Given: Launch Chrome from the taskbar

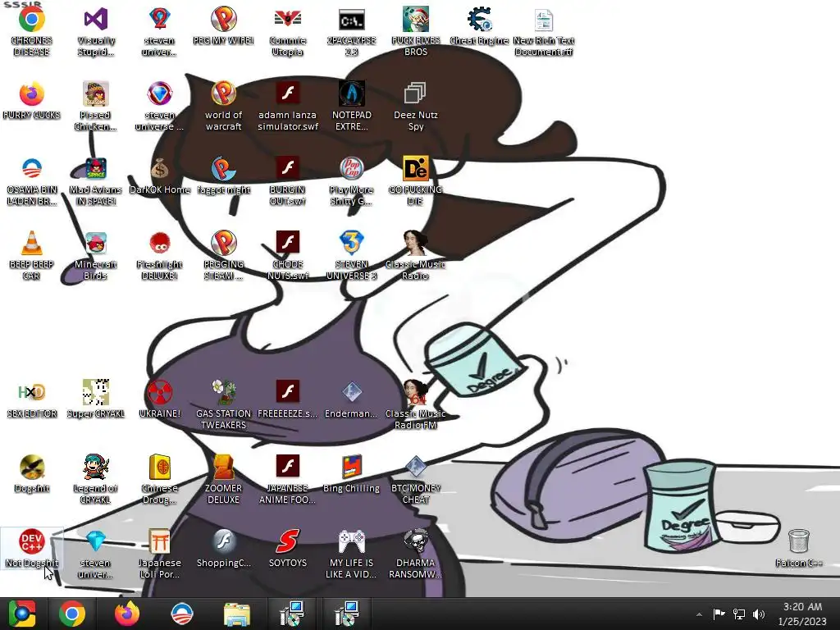Looking at the screenshot, I should click(72, 614).
